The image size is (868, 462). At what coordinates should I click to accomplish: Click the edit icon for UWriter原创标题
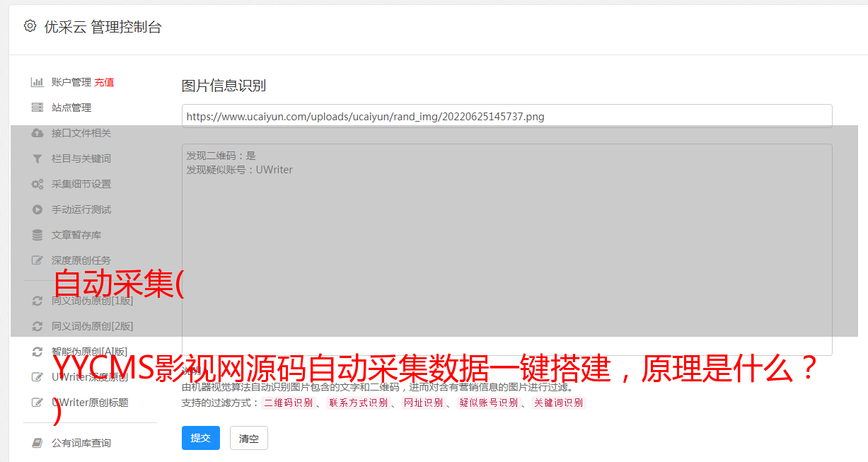[x=37, y=403]
